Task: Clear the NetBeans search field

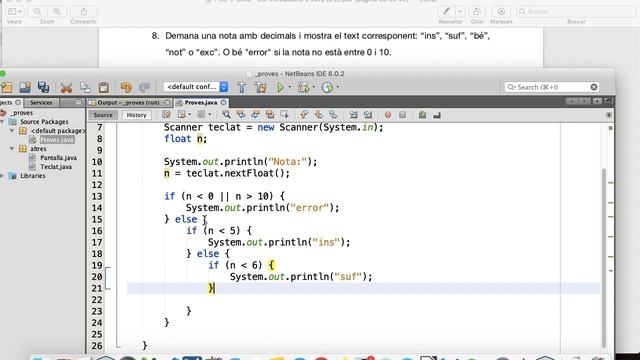Action: coord(594,87)
